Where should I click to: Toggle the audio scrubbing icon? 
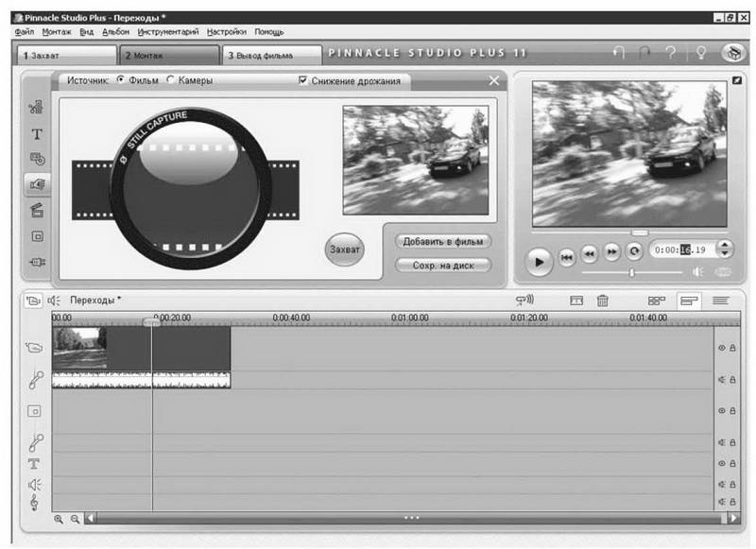point(524,300)
